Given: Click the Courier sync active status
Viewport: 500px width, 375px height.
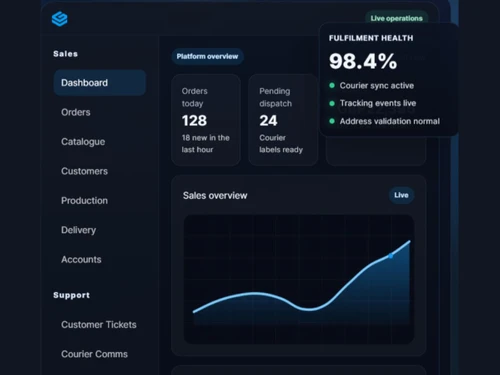Looking at the screenshot, I should [377, 86].
